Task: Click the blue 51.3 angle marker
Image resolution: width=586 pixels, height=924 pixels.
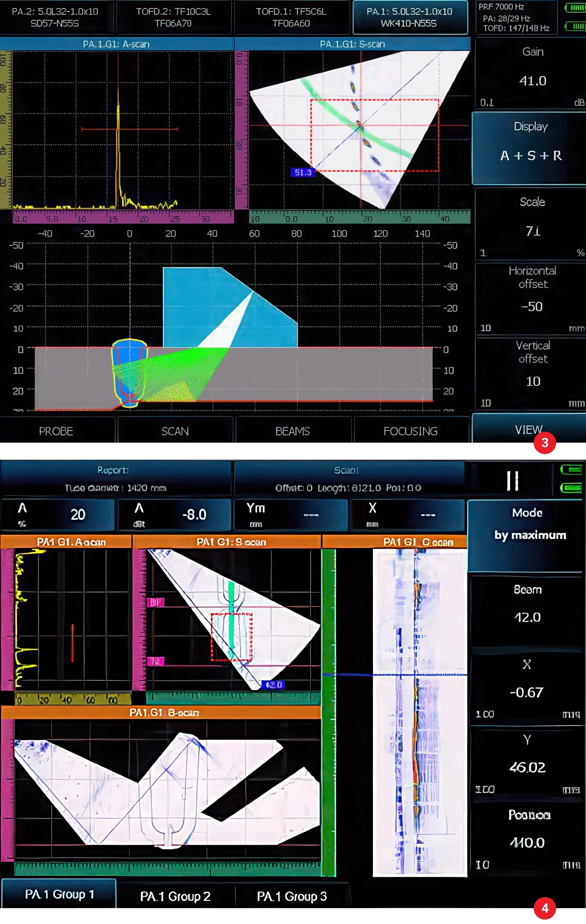Action: click(303, 173)
